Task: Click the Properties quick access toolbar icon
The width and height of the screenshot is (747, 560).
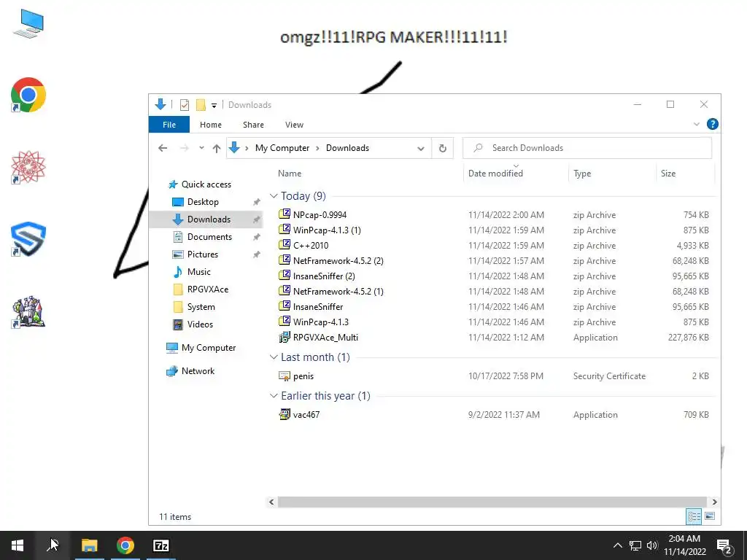Action: (x=185, y=105)
